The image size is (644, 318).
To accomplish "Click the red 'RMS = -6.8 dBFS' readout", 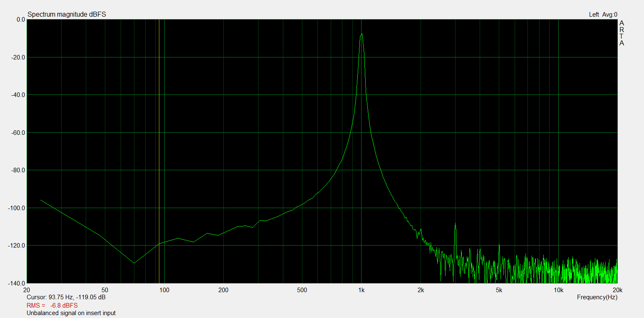I will click(x=52, y=306).
